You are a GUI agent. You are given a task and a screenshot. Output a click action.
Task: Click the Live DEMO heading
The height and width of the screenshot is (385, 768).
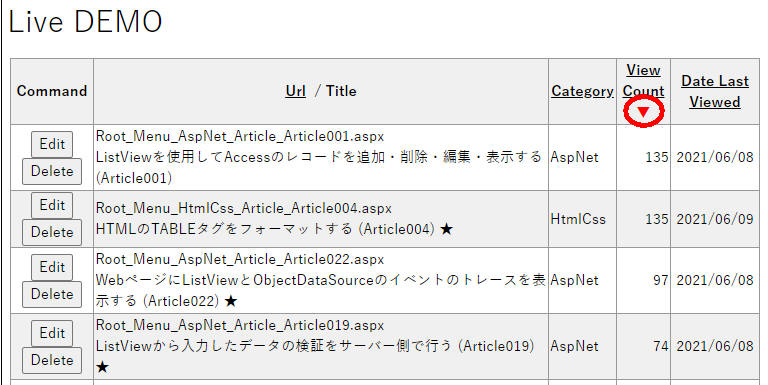85,22
